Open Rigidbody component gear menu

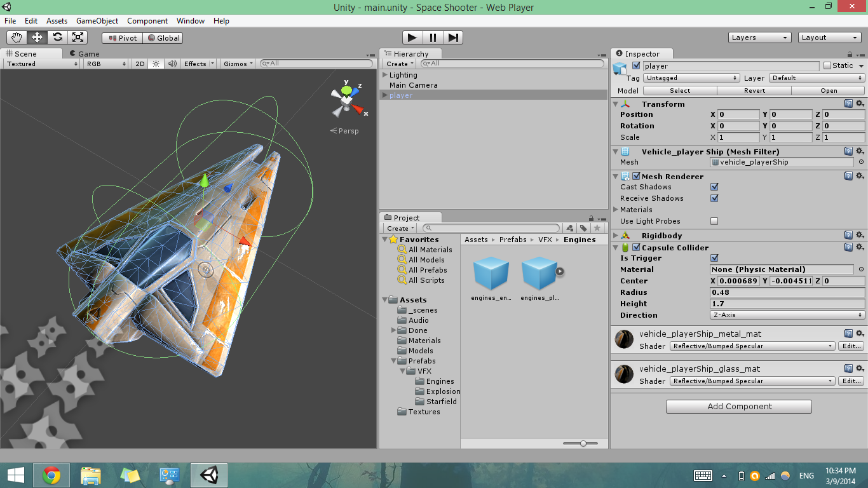pos(860,235)
